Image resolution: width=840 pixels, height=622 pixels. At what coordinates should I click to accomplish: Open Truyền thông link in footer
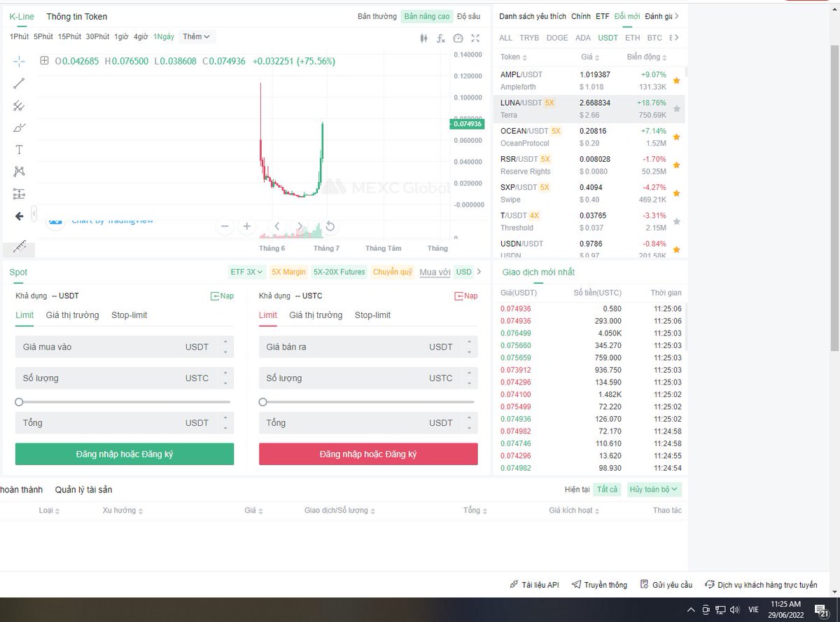[599, 585]
